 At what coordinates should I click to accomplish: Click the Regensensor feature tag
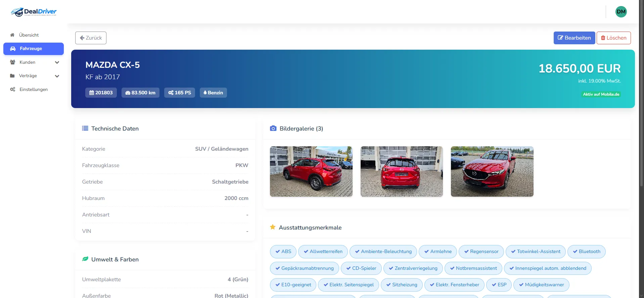481,252
